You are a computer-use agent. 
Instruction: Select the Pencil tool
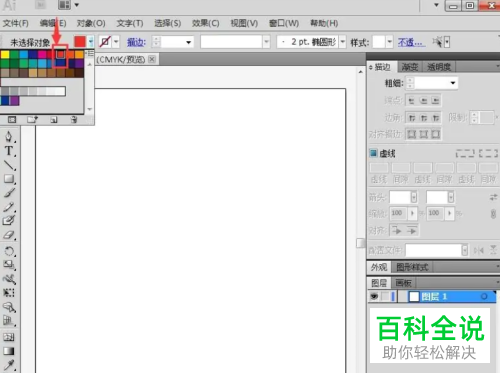pos(9,207)
